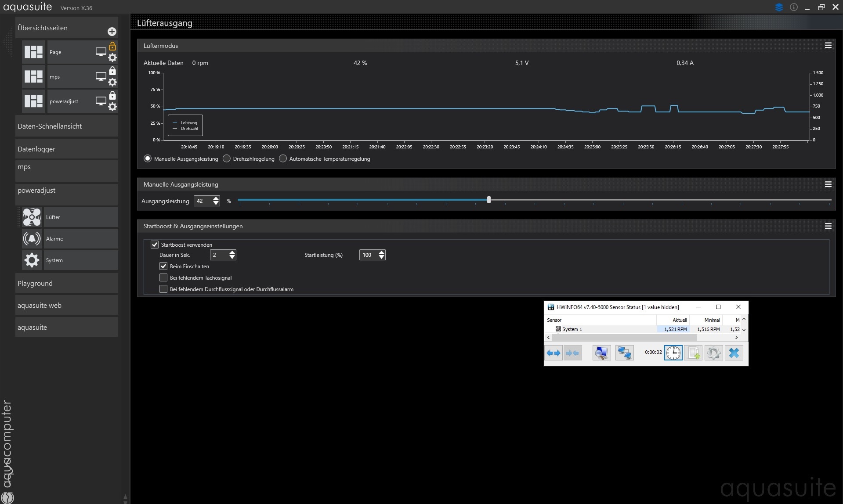The height and width of the screenshot is (504, 843).
Task: Toggle the lock icon for mps page
Action: tap(112, 71)
